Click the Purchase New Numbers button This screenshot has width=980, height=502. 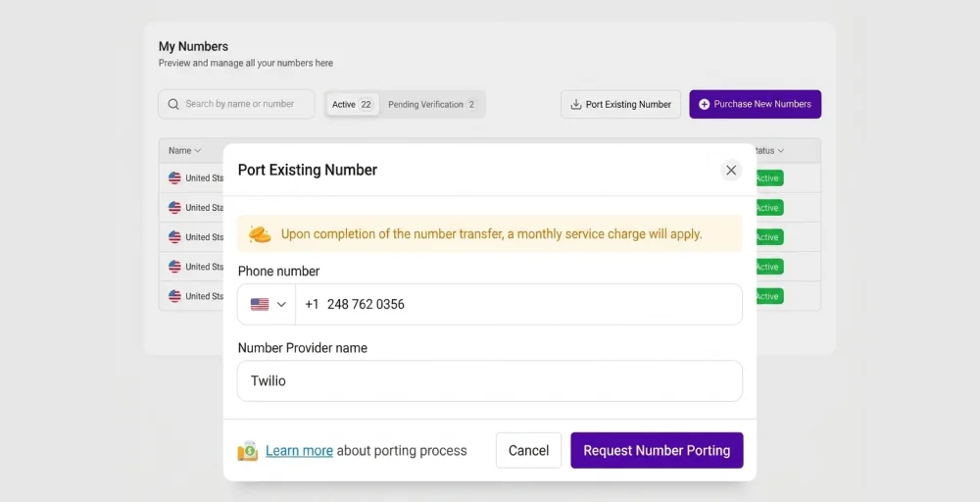click(755, 104)
